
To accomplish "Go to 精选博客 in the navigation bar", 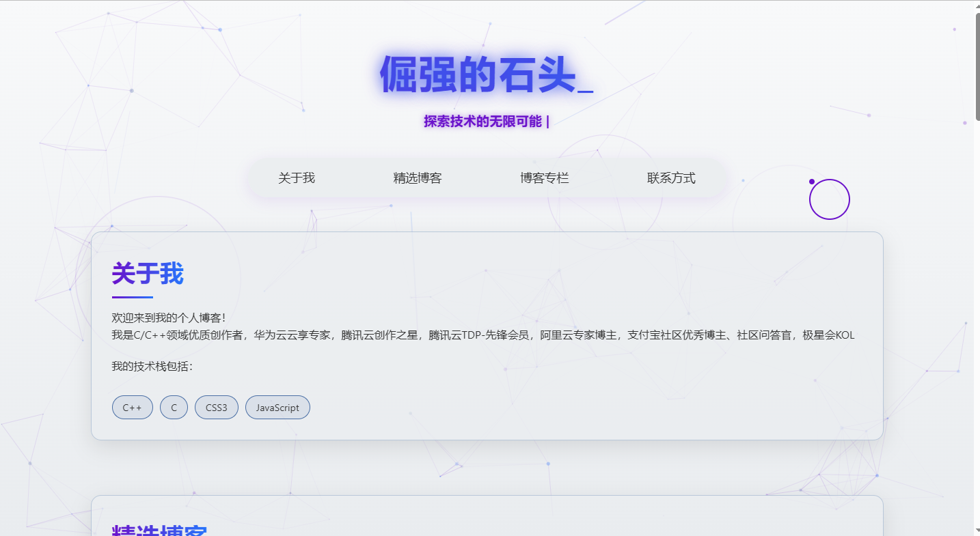I will (x=418, y=178).
